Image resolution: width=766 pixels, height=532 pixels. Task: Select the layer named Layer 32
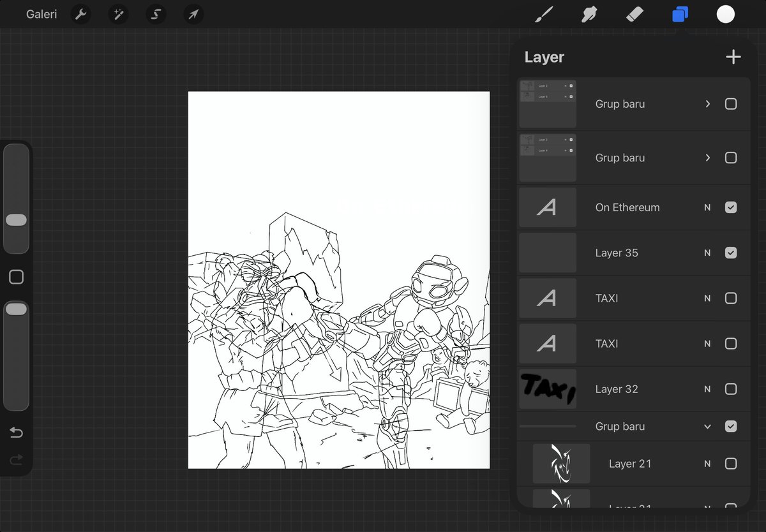point(634,389)
